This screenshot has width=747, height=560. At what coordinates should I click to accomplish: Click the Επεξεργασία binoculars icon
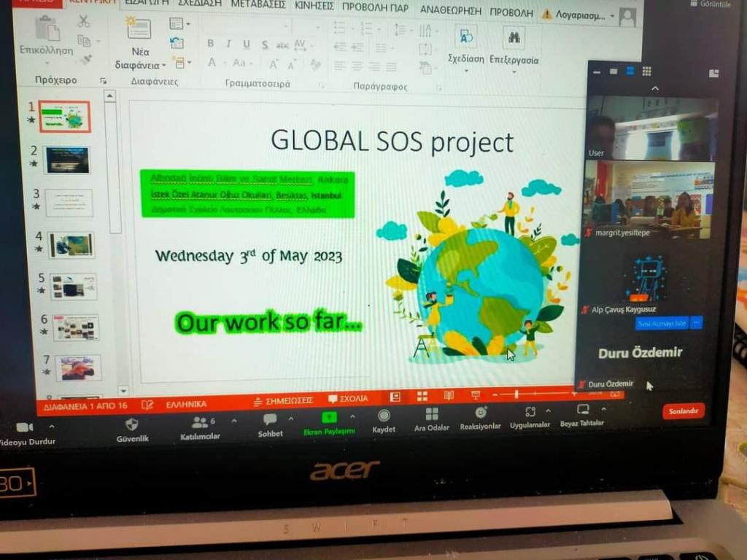click(x=514, y=37)
